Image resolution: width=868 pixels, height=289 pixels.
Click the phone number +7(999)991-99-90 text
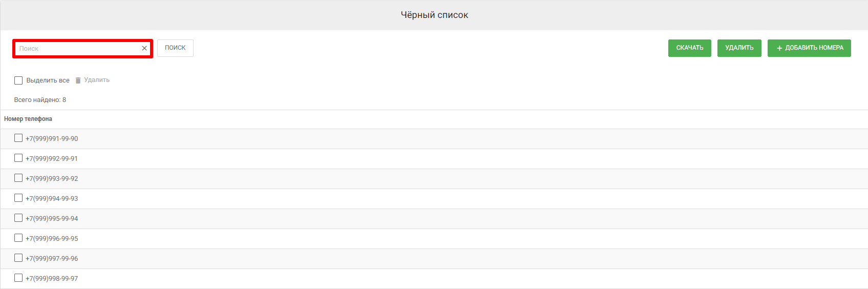52,139
